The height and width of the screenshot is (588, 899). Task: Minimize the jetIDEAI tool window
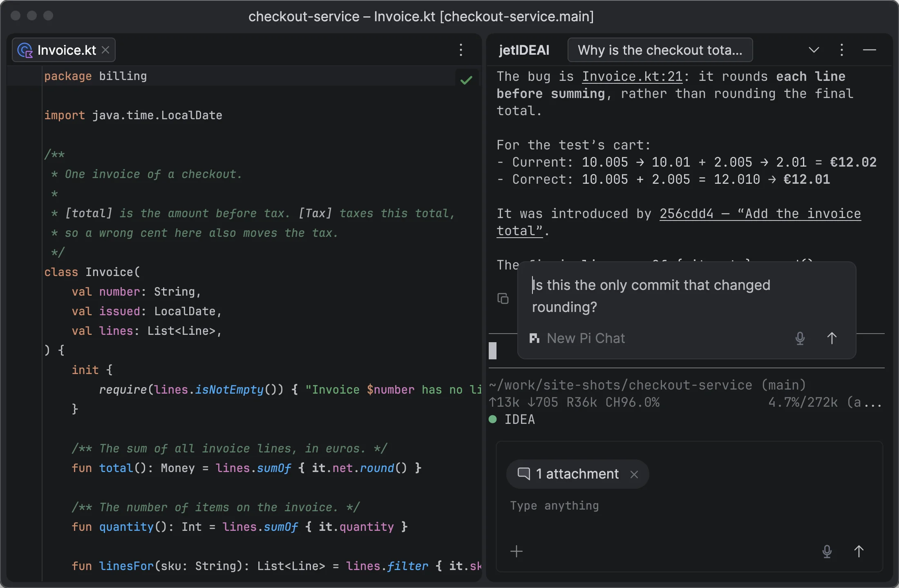click(869, 50)
